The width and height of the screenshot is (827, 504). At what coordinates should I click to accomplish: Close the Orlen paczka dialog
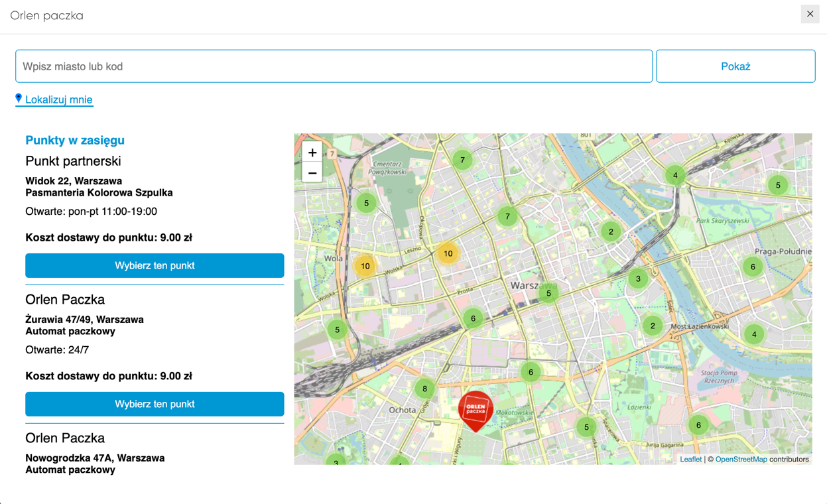810,14
